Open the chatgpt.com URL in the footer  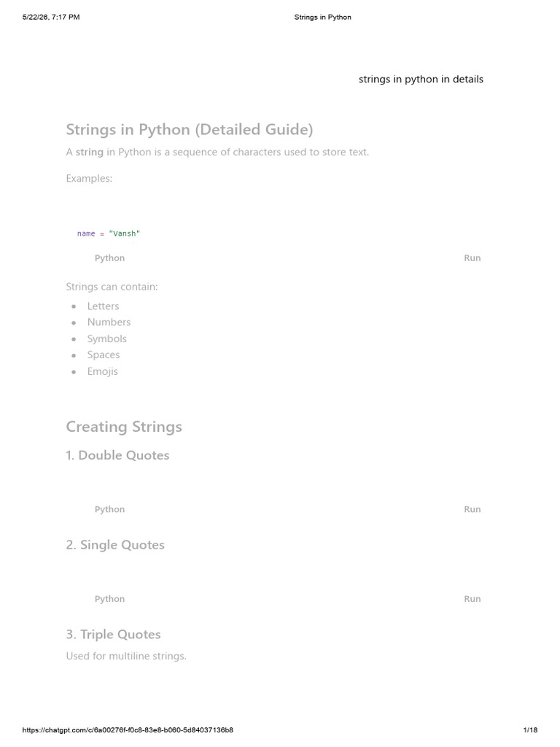128,729
